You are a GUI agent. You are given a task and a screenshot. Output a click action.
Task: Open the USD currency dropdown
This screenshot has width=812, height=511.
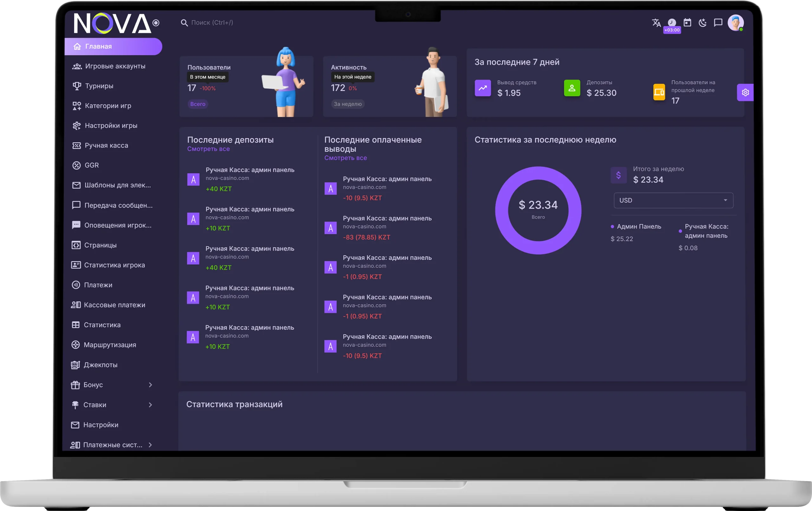[673, 200]
